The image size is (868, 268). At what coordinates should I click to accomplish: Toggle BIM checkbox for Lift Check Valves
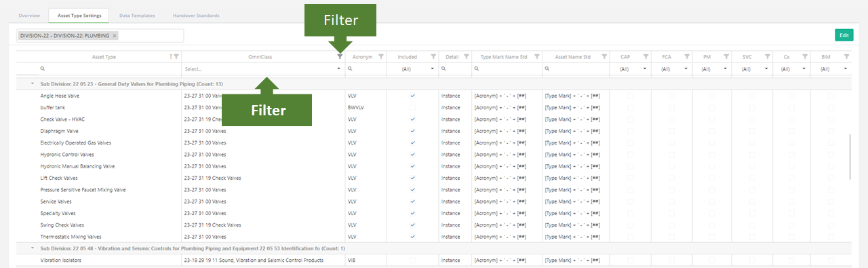(x=831, y=178)
